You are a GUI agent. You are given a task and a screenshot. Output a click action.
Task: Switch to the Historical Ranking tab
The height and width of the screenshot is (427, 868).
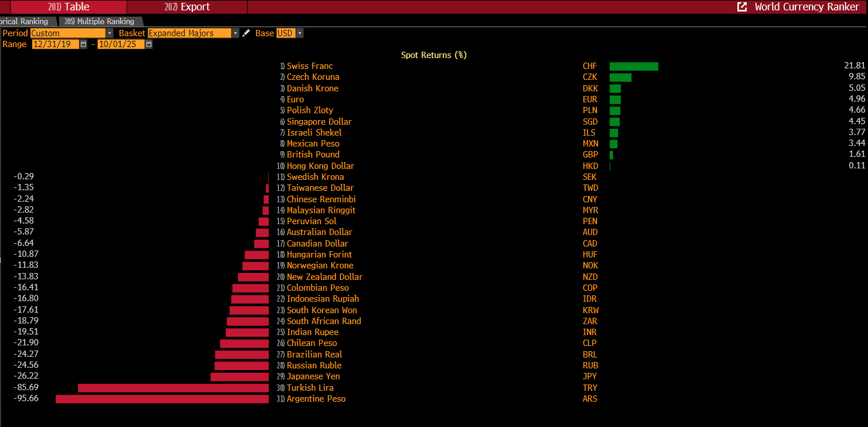click(26, 21)
